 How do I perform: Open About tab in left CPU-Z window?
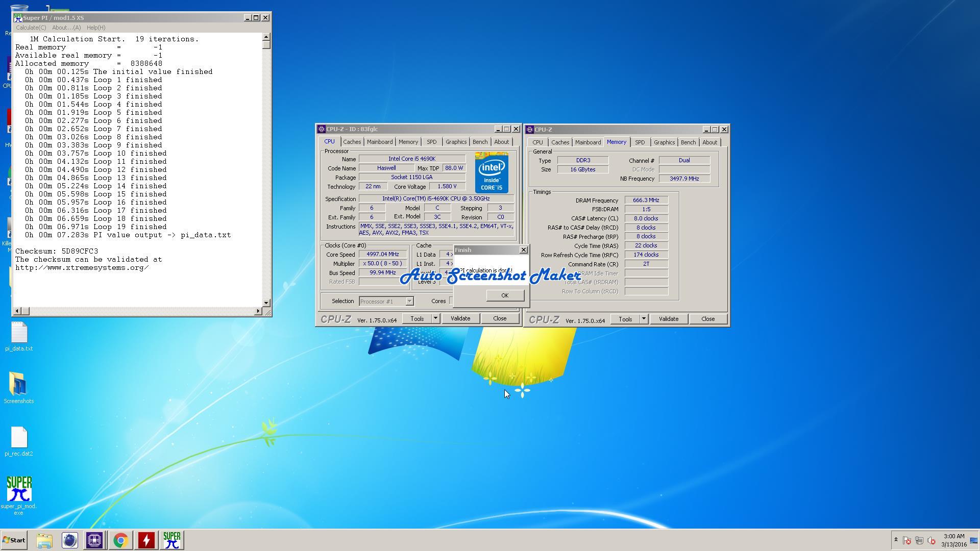coord(501,142)
